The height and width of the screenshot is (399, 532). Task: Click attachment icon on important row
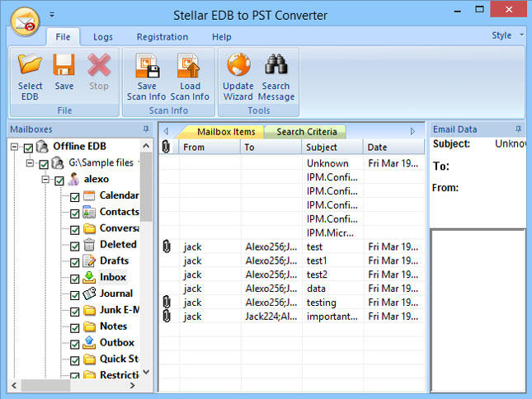point(167,316)
